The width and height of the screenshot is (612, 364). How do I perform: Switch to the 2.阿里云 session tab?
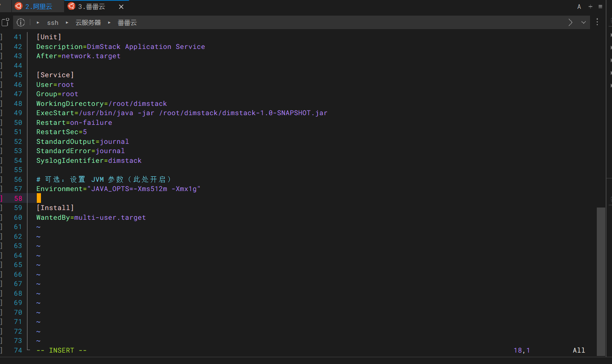point(38,6)
